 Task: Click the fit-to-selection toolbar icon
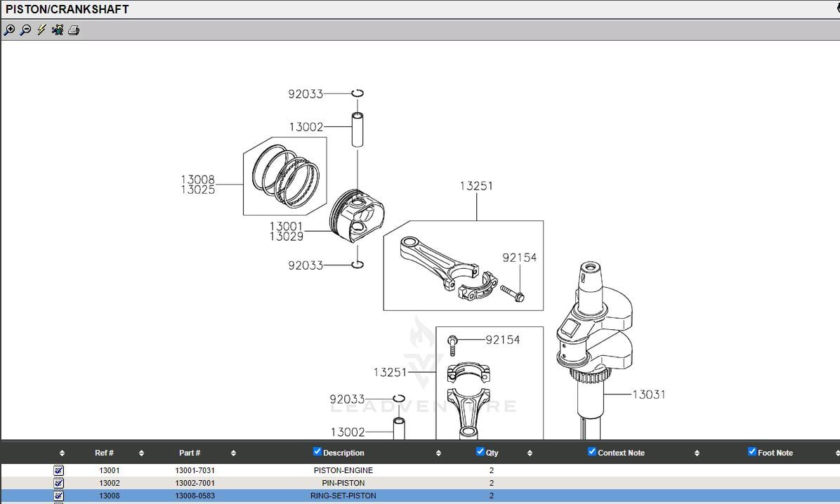58,29
